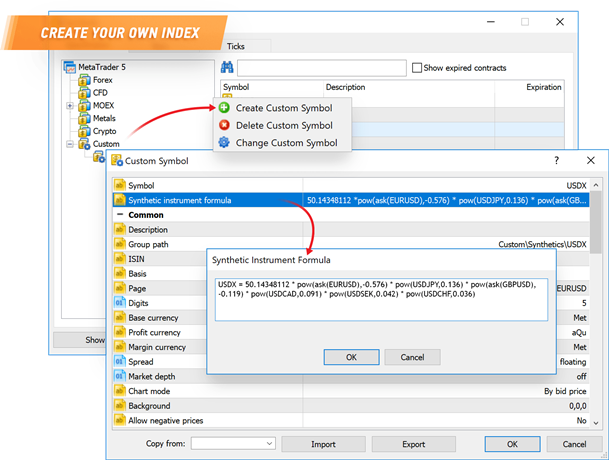This screenshot has width=609, height=460.
Task: Select the Forex folder in tree
Action: click(104, 80)
